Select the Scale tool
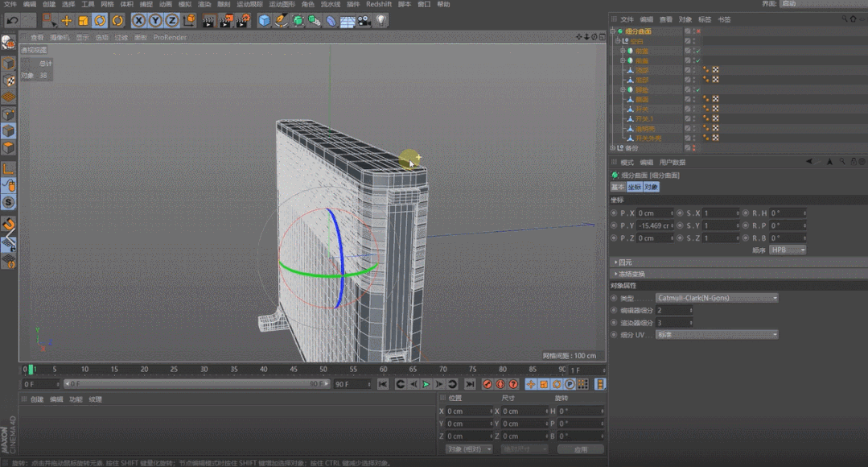The image size is (868, 467). (83, 20)
